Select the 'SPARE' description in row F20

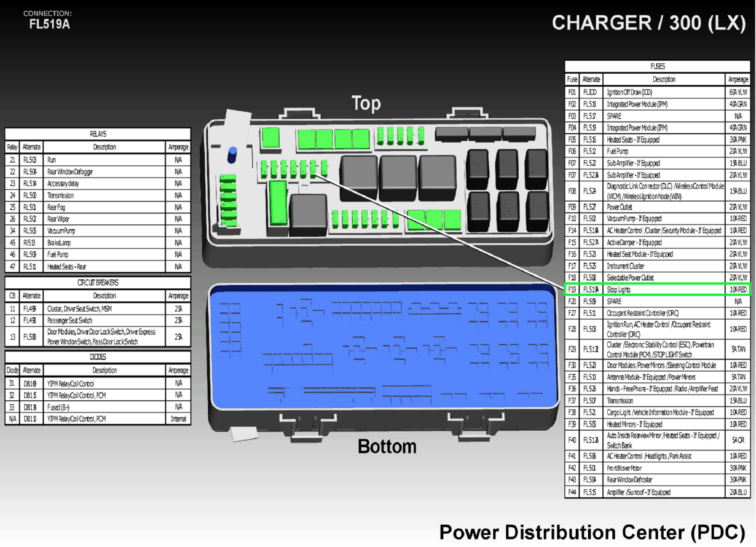(614, 302)
